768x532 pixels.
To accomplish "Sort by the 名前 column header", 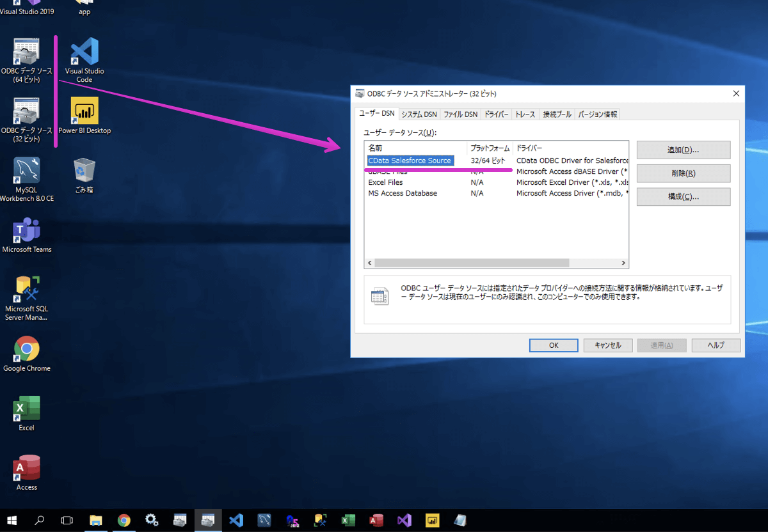I will point(416,148).
